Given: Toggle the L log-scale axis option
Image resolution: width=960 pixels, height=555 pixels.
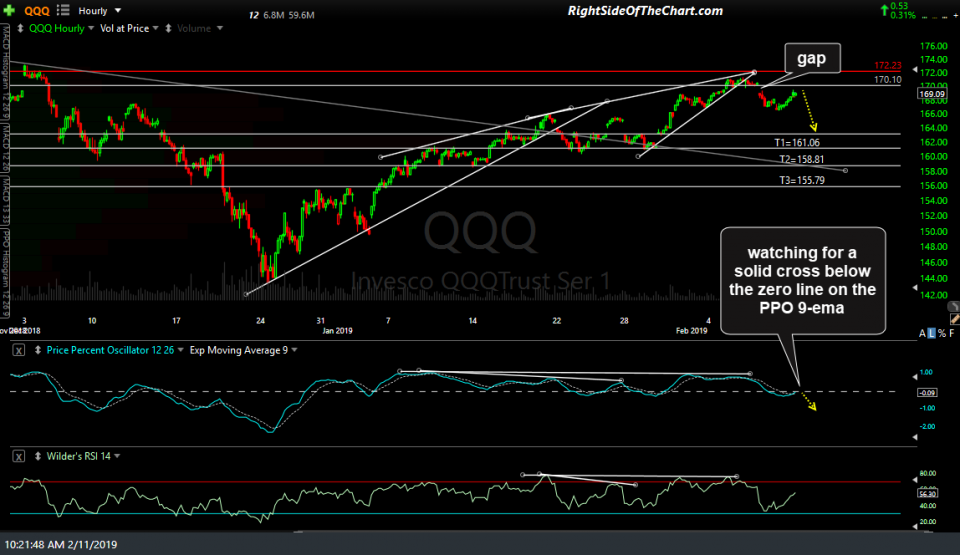Looking at the screenshot, I should coord(931,333).
